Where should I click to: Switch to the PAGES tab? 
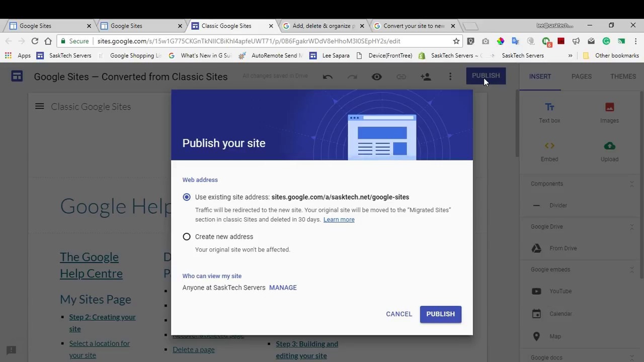coord(581,76)
